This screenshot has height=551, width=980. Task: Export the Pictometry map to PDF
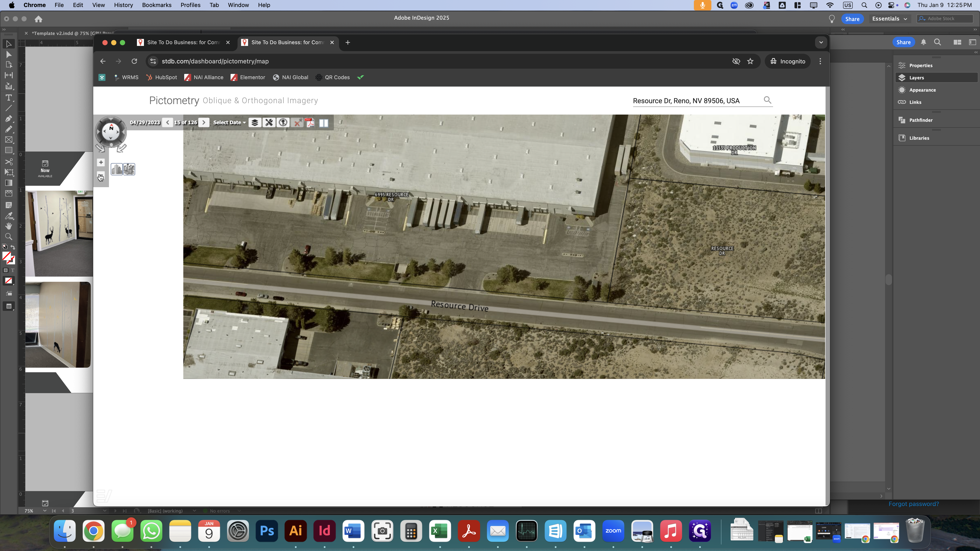310,122
